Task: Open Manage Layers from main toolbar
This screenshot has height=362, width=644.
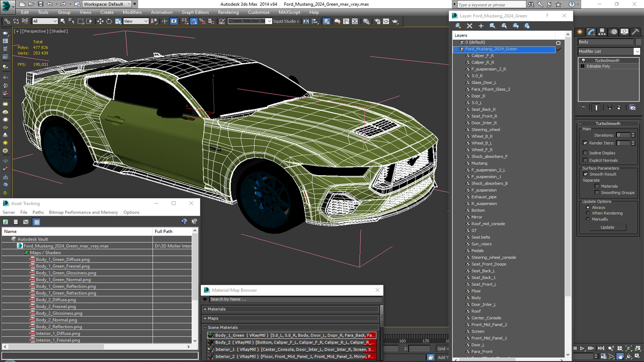Action: pyautogui.click(x=326, y=21)
